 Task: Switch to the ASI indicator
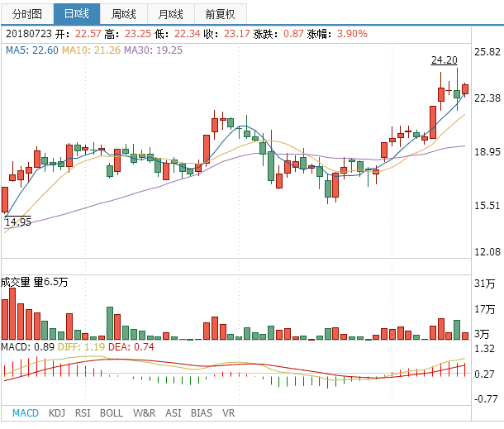174,412
